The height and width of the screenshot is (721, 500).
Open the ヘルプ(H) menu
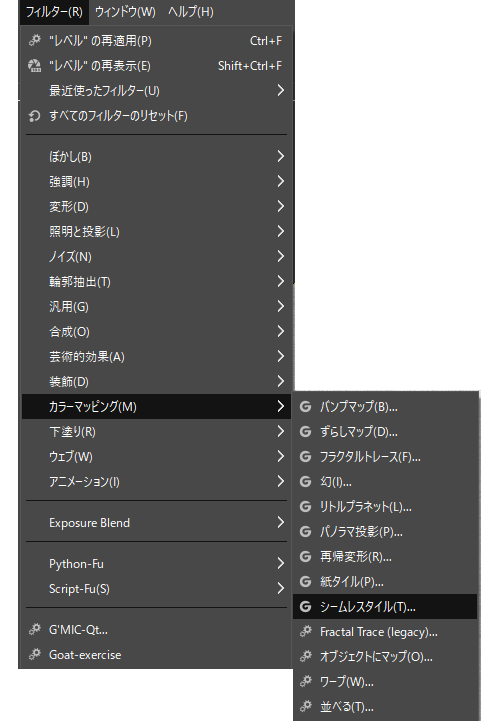191,12
